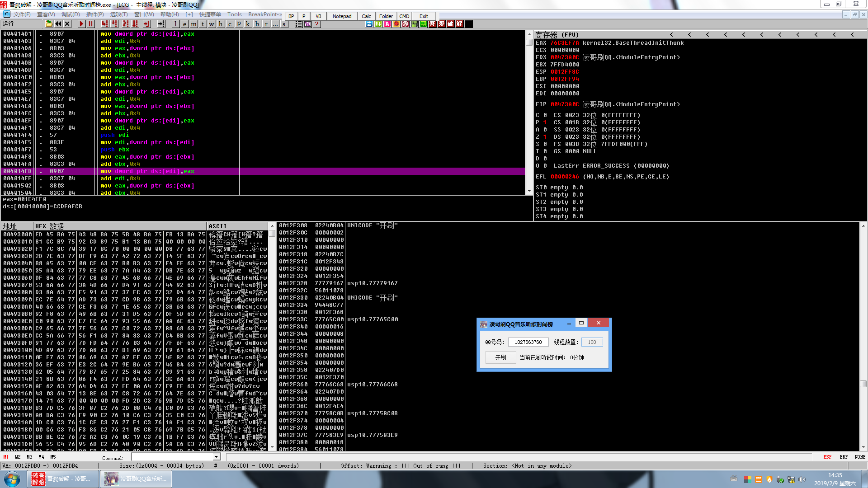This screenshot has width=868, height=488.
Task: Open the memory map 'm' window button
Action: (x=193, y=24)
